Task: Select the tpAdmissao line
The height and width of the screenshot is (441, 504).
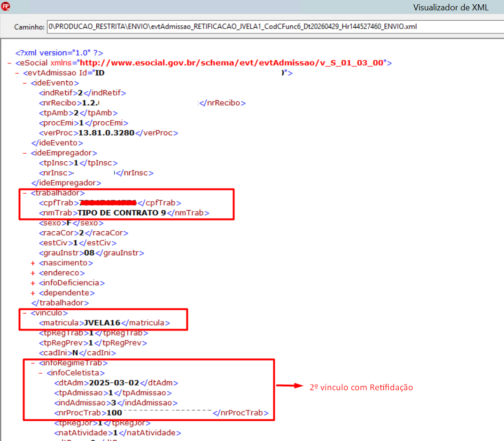Action: point(113,393)
